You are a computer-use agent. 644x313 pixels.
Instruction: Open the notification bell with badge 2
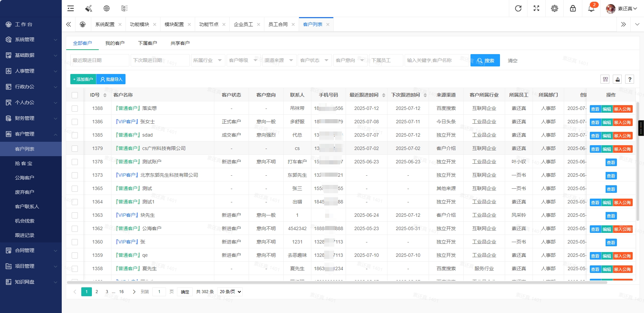click(591, 9)
